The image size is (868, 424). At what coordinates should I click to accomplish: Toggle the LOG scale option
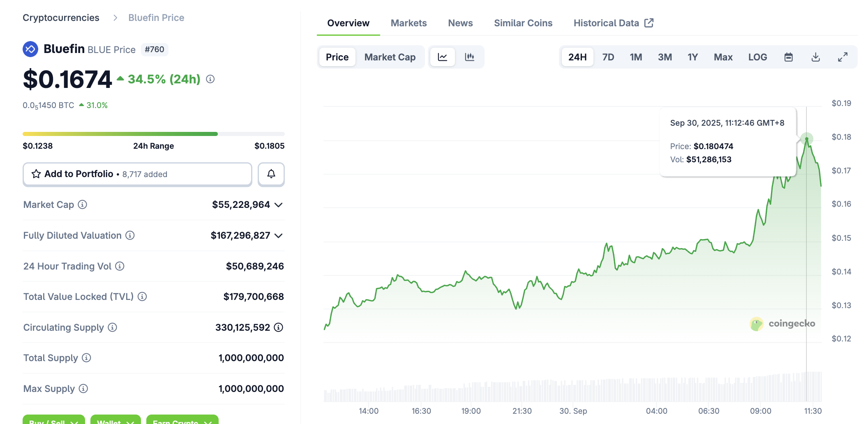757,57
